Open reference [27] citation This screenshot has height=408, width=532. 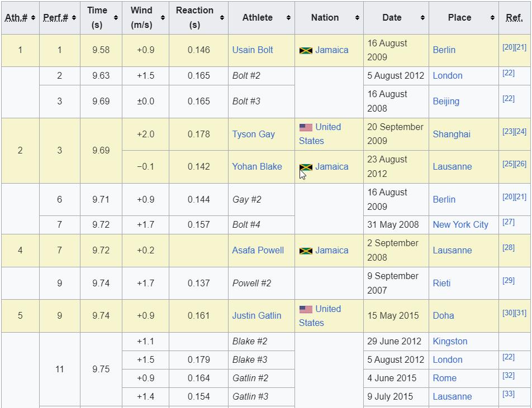(x=508, y=222)
